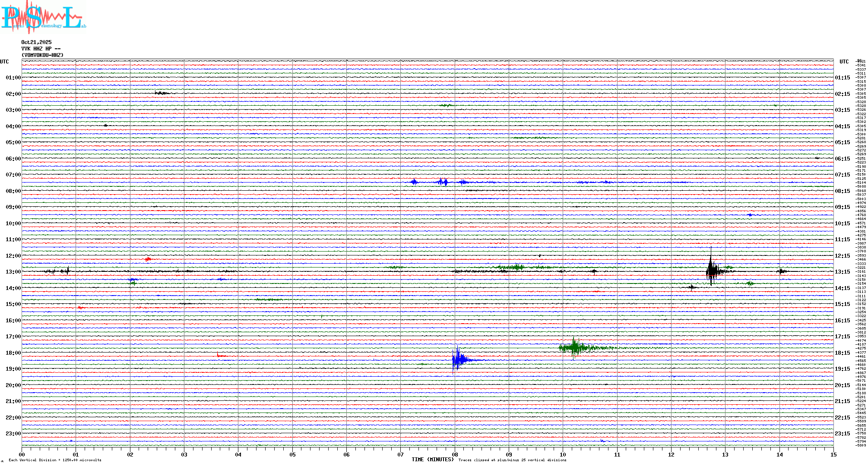868x466 pixels.
Task: Click the large green event near minute 10
Action: point(575,347)
